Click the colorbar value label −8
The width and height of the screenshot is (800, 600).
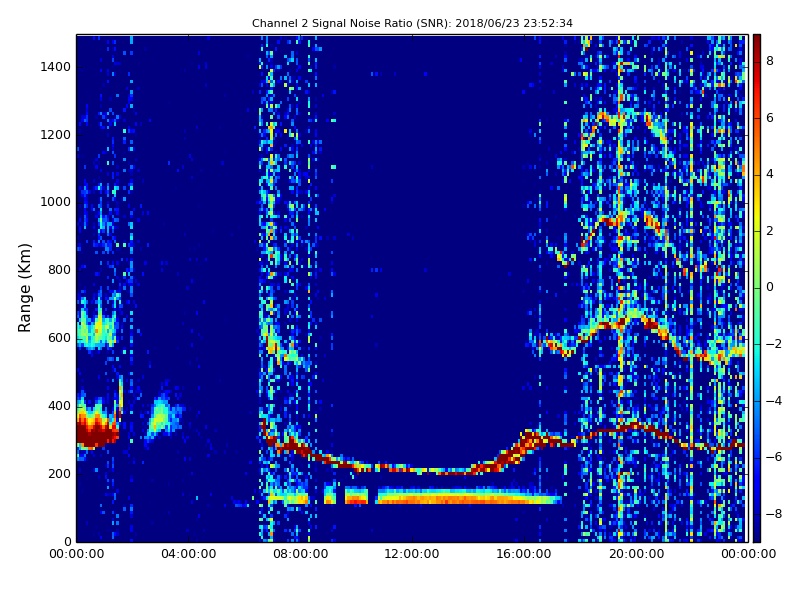(774, 514)
